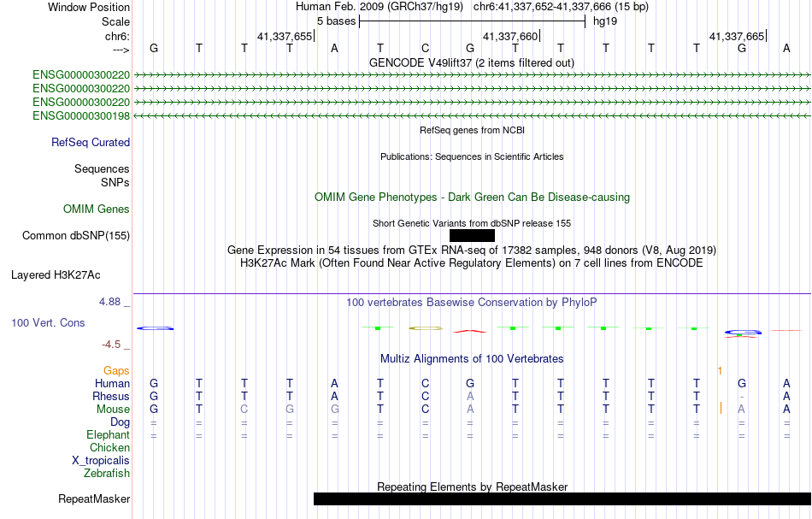Click the 41,337,665 ruler position label
The width and height of the screenshot is (812, 519).
737,36
